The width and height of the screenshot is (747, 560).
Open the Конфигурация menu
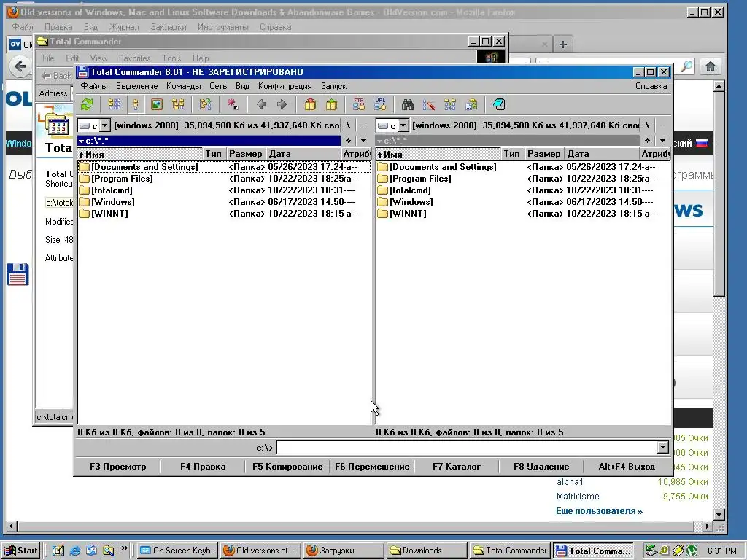[285, 86]
